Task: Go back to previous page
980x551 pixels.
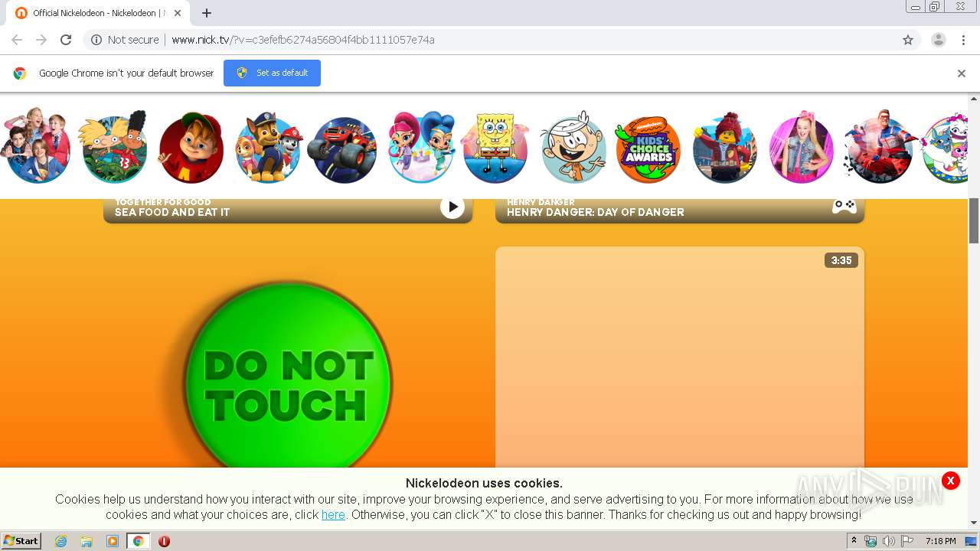Action: [x=17, y=40]
